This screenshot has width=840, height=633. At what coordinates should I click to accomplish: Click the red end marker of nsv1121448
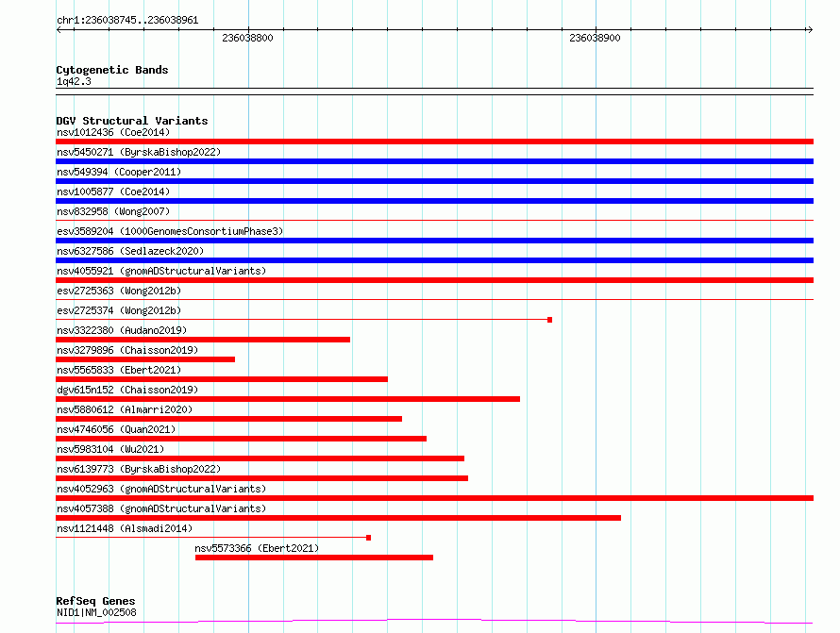point(369,538)
